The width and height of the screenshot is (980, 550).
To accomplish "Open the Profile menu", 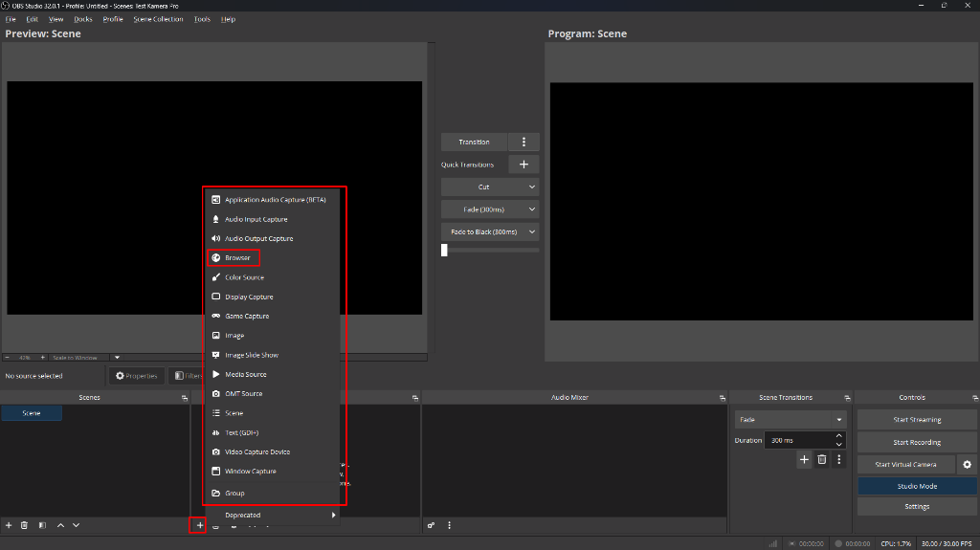I will coord(113,19).
